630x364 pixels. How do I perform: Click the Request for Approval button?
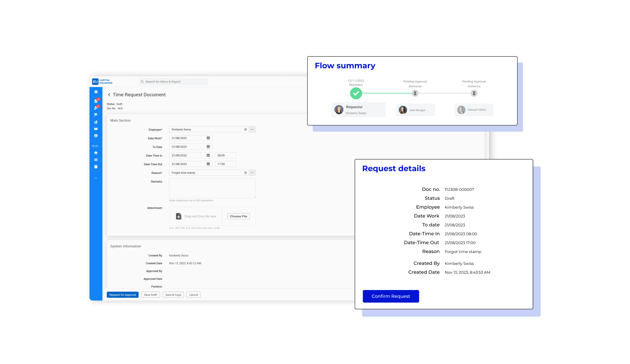[x=123, y=295]
